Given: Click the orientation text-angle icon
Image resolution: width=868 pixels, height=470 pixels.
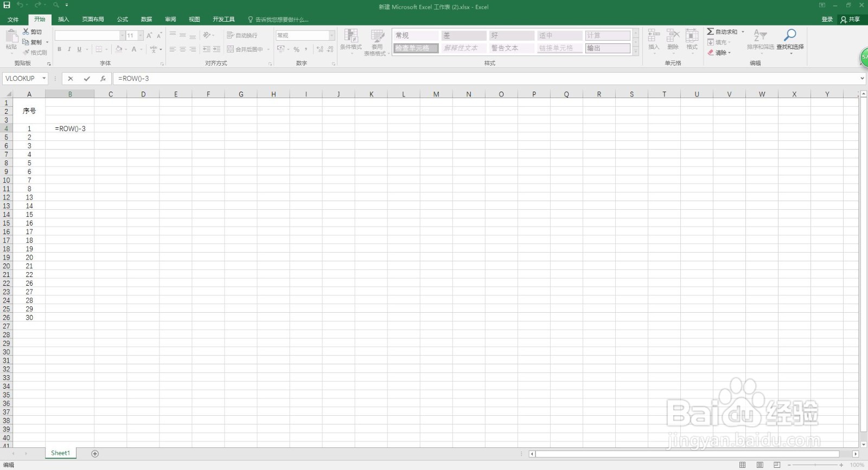Looking at the screenshot, I should (x=207, y=35).
